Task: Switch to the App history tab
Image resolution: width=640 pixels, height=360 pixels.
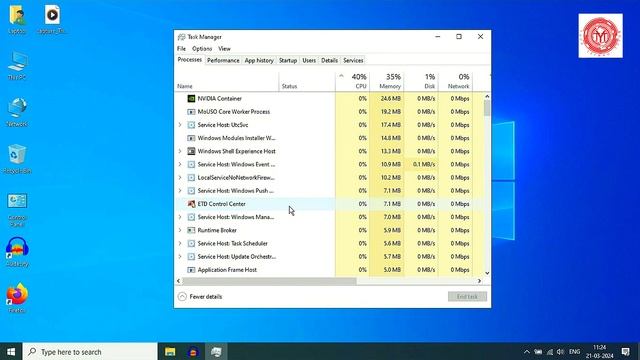Action: 259,60
